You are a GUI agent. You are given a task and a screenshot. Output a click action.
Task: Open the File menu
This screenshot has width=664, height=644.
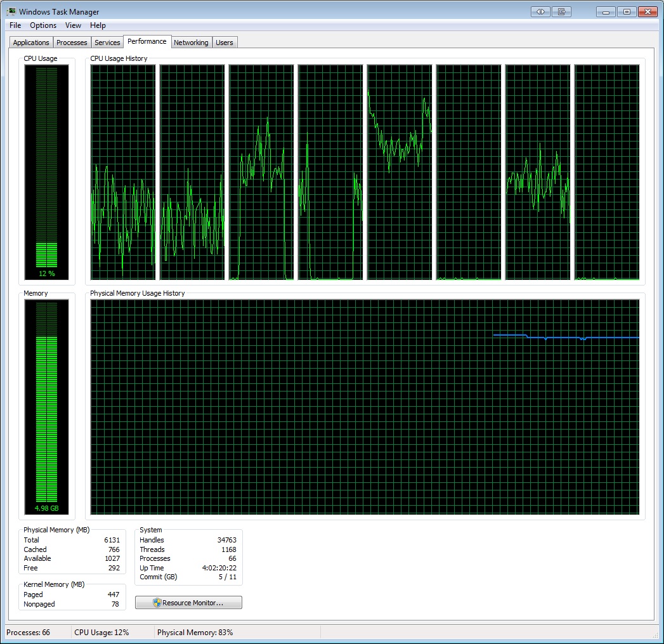pyautogui.click(x=15, y=25)
